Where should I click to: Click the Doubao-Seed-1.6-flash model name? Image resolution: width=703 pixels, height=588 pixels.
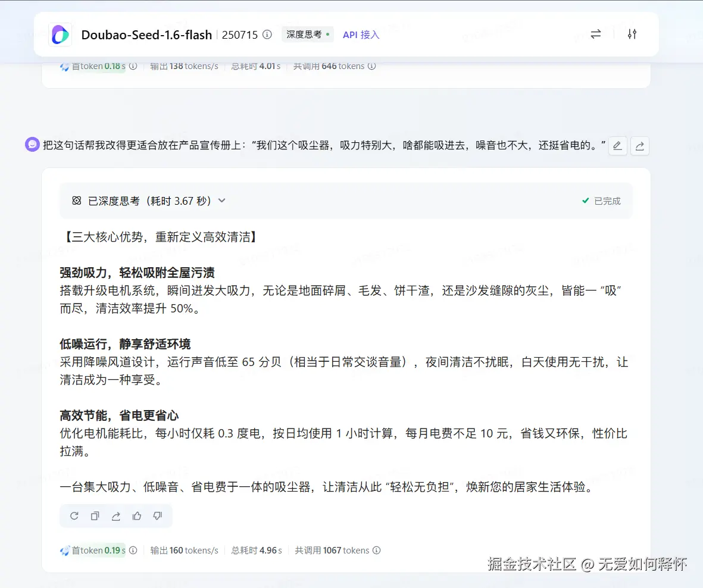coord(146,35)
